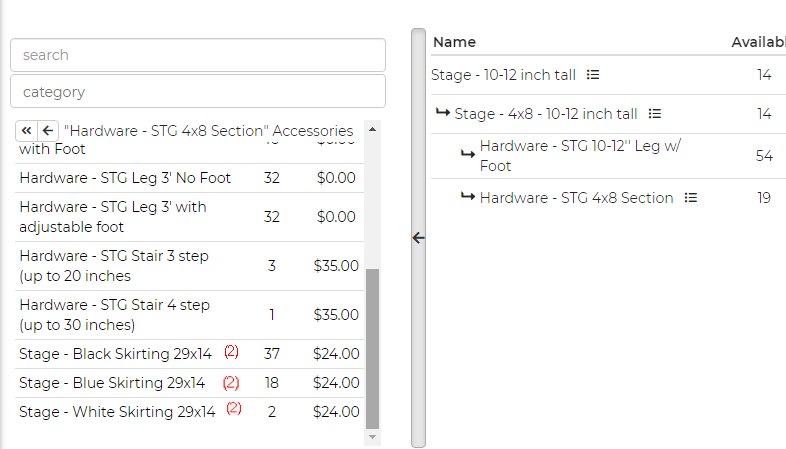
Task: Open list icon beside Stage - 10-12 inch tall
Action: coord(593,75)
